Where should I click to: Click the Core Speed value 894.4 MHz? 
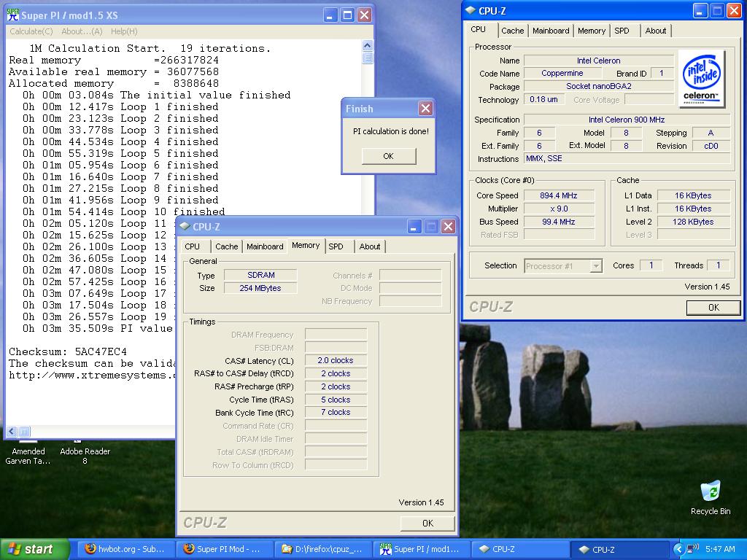pyautogui.click(x=559, y=195)
